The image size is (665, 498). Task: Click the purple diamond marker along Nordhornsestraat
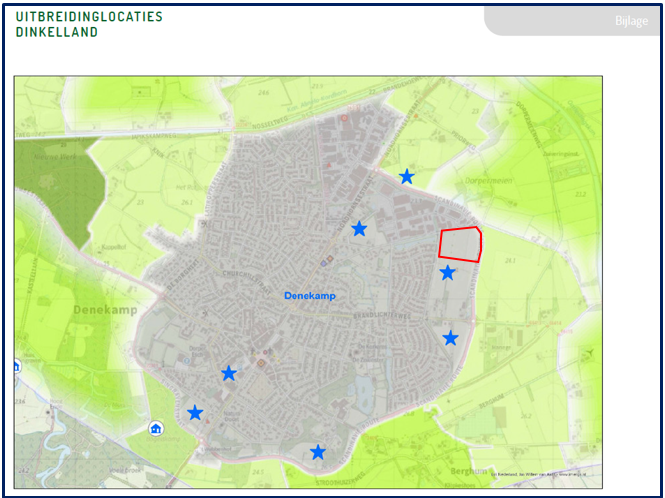click(324, 263)
